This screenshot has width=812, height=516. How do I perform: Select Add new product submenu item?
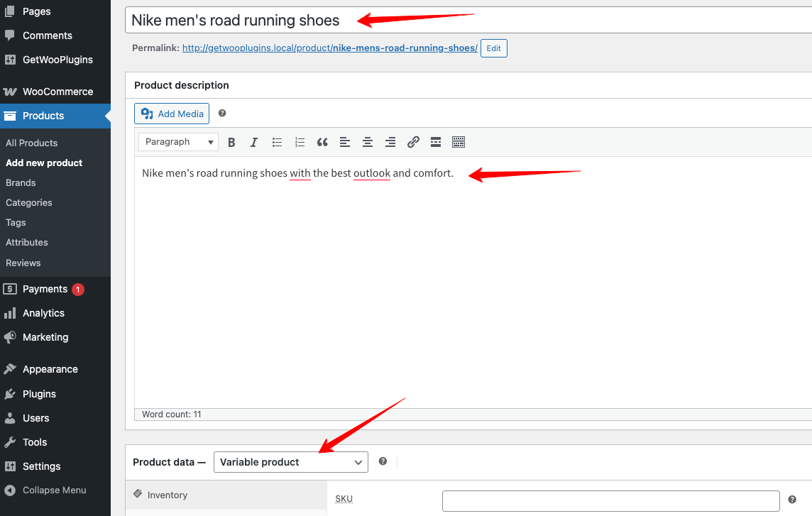(44, 163)
